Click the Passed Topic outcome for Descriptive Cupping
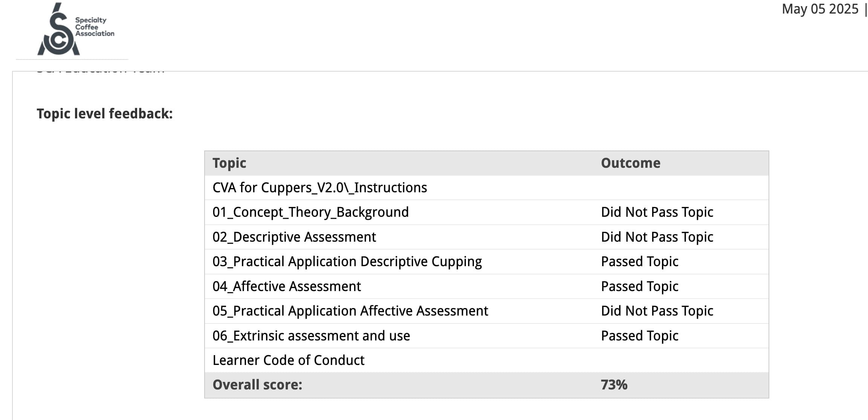 (x=640, y=262)
